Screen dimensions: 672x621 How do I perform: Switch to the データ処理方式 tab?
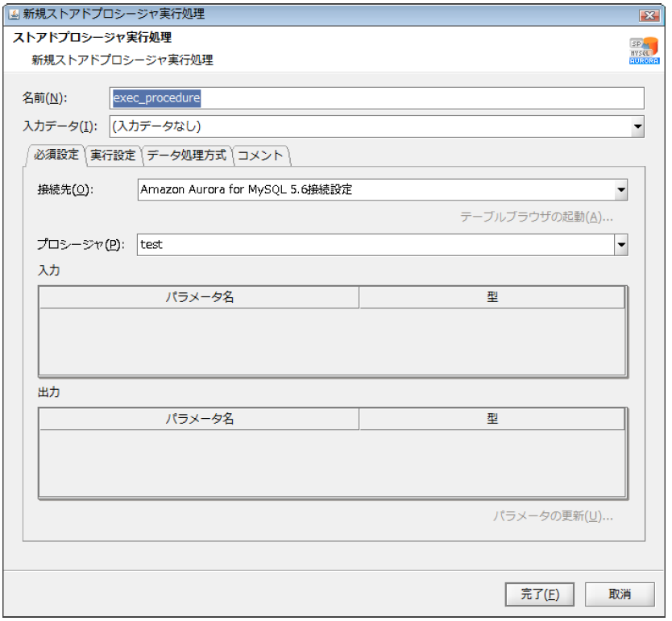[185, 155]
